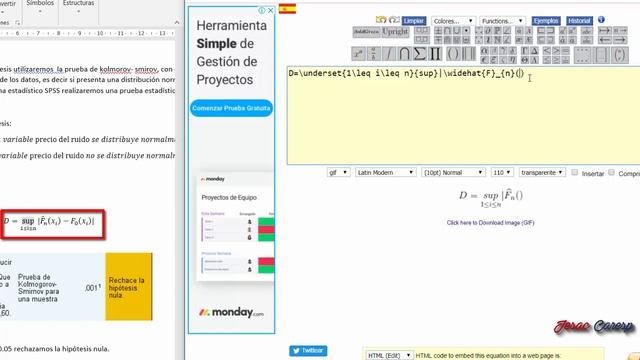Expand Estructuras menu in Word ribbon

78,7
